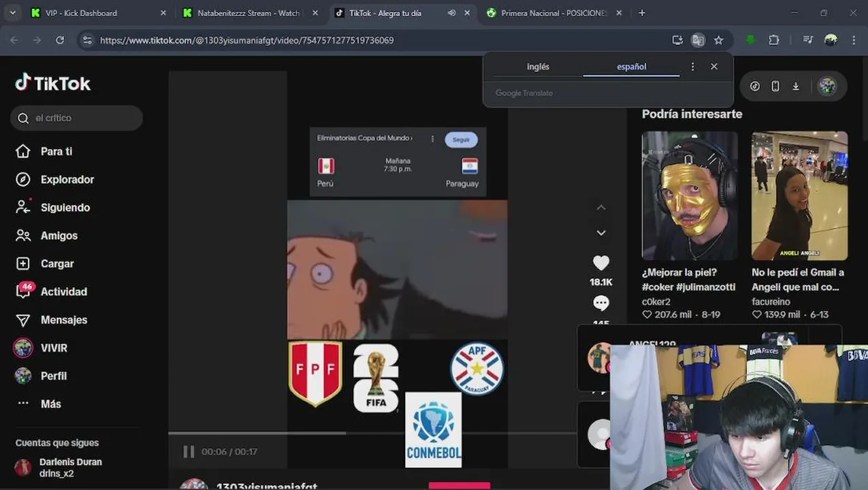The image size is (868, 490).
Task: Open the video comments bubble
Action: point(600,303)
